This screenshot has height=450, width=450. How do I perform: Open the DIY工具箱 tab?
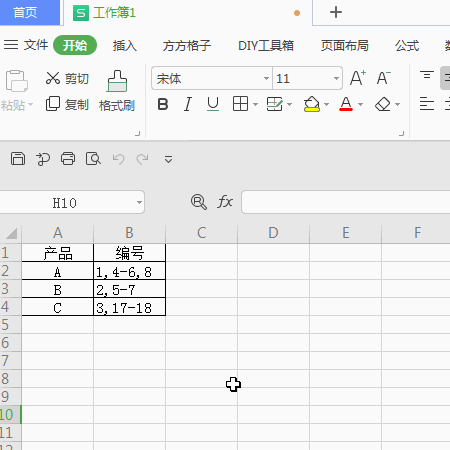pyautogui.click(x=266, y=45)
